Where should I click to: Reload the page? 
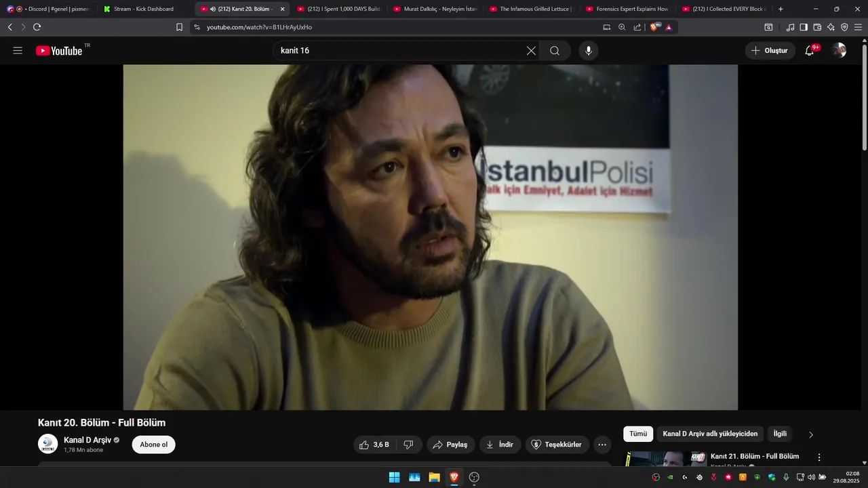37,27
